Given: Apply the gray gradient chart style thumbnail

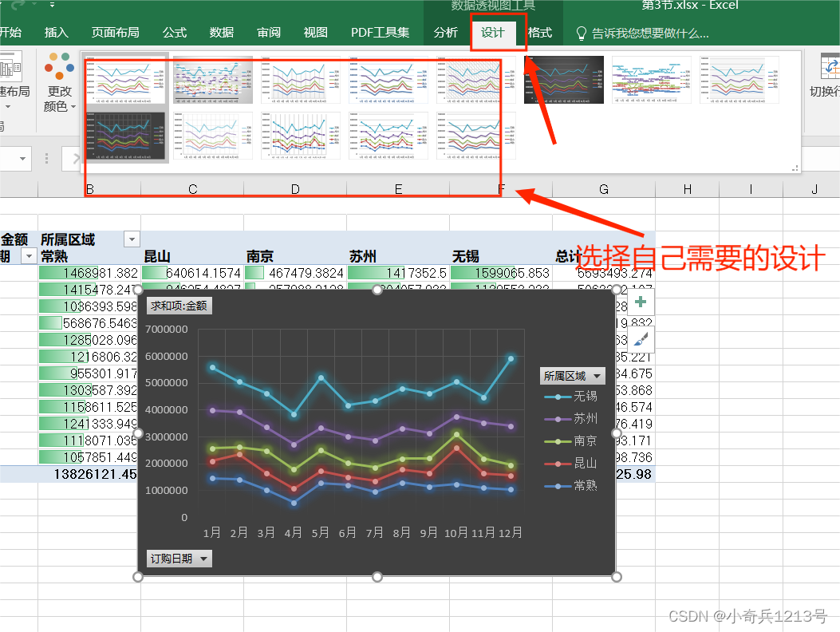Looking at the screenshot, I should [x=213, y=80].
